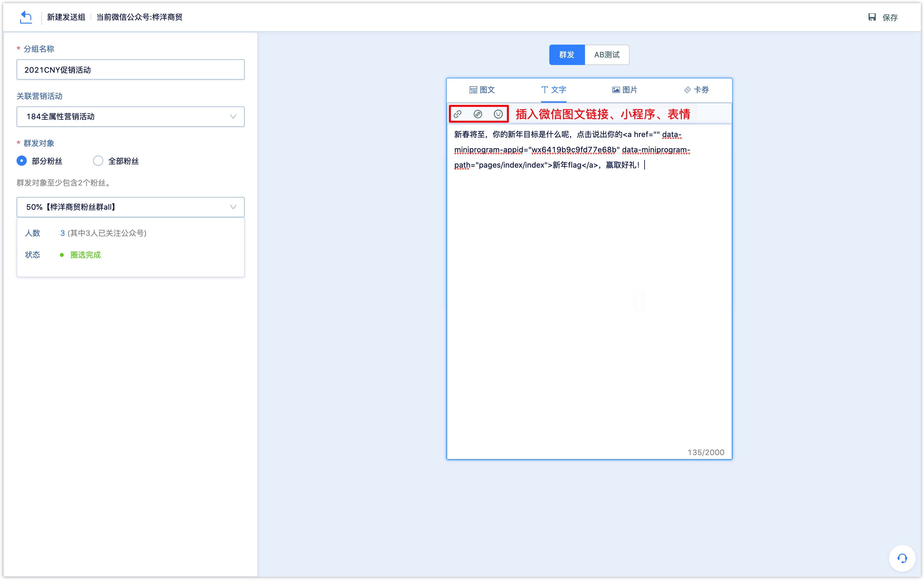924x580 pixels.
Task: Switch to the 图文 tab
Action: pyautogui.click(x=482, y=90)
